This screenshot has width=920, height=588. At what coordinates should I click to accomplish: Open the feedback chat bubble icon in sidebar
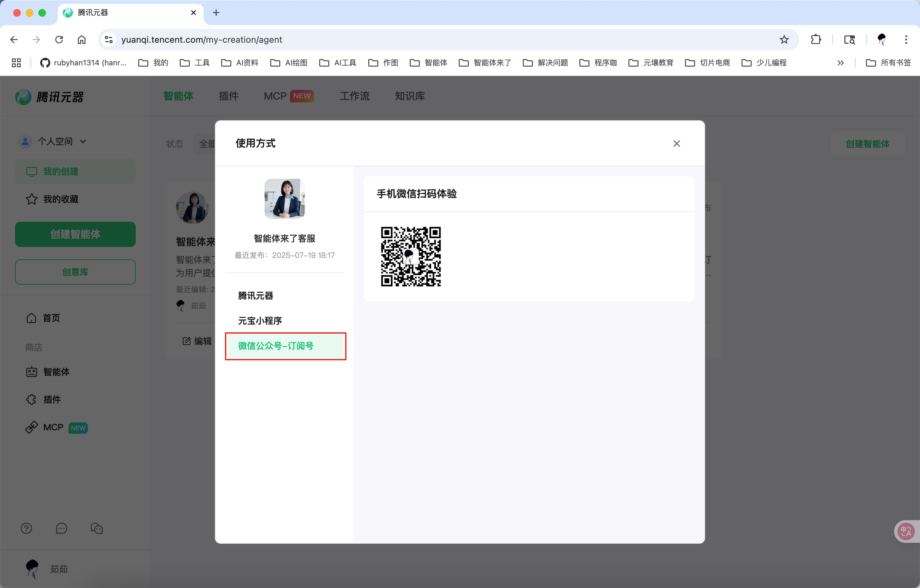point(61,528)
